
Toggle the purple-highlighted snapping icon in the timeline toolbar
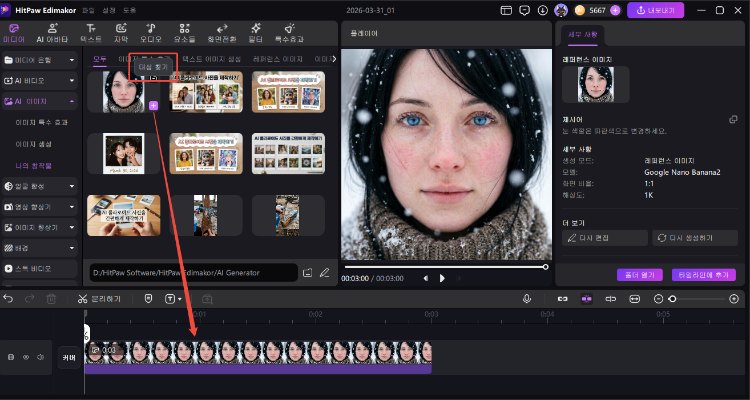(586, 298)
